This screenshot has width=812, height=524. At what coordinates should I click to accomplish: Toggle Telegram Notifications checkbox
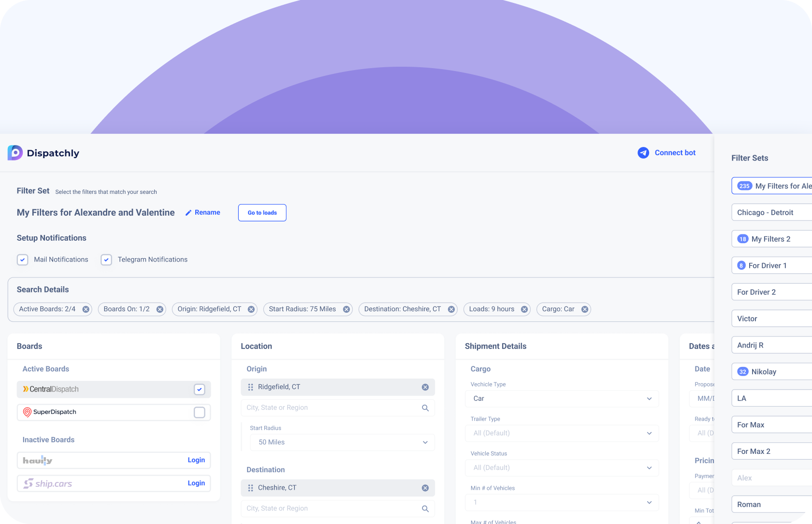(x=106, y=260)
